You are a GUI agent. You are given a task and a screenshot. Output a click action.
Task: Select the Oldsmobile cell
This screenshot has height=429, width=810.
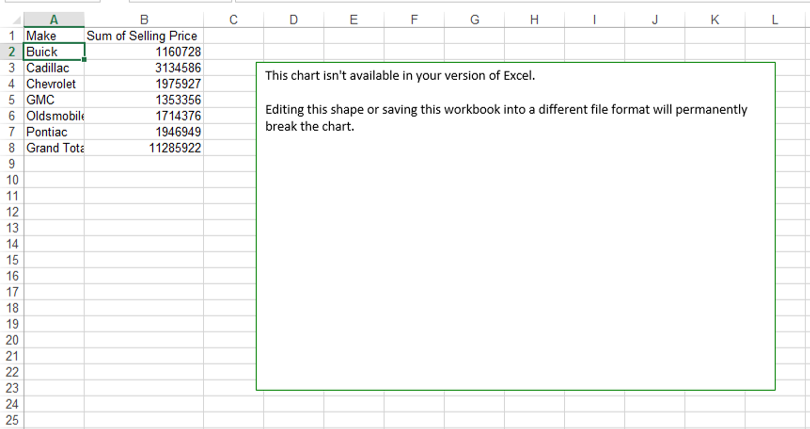[52, 116]
